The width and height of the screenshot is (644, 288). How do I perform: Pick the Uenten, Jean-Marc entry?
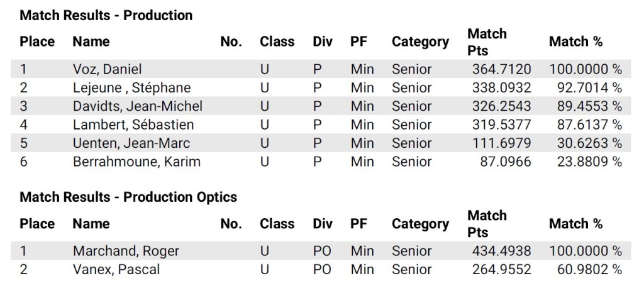(131, 143)
